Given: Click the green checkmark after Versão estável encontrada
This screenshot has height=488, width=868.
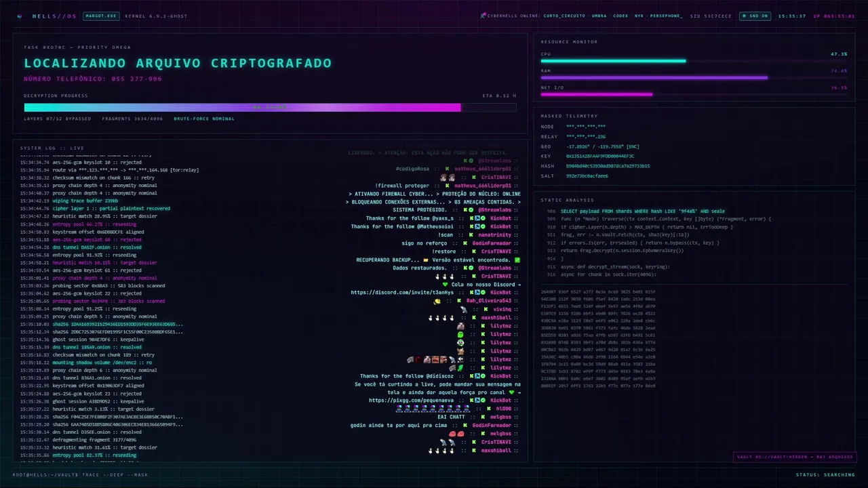Looking at the screenshot, I should 517,260.
